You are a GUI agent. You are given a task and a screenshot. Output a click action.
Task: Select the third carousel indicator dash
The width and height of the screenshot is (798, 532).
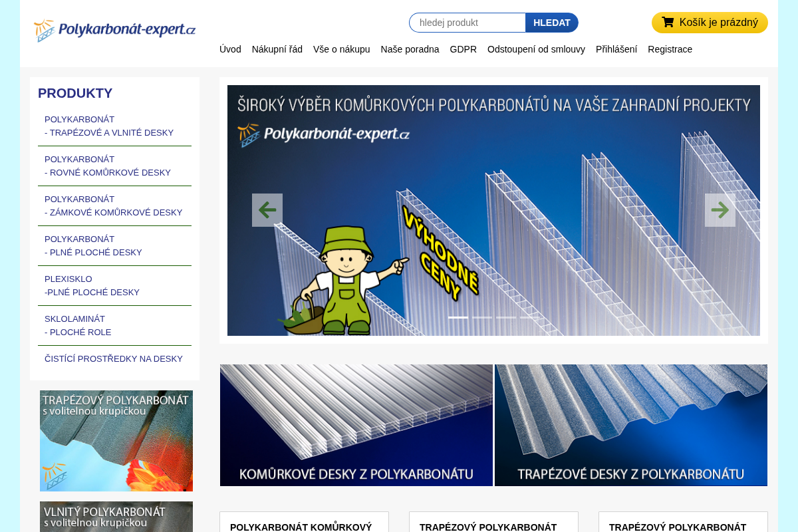(x=506, y=317)
